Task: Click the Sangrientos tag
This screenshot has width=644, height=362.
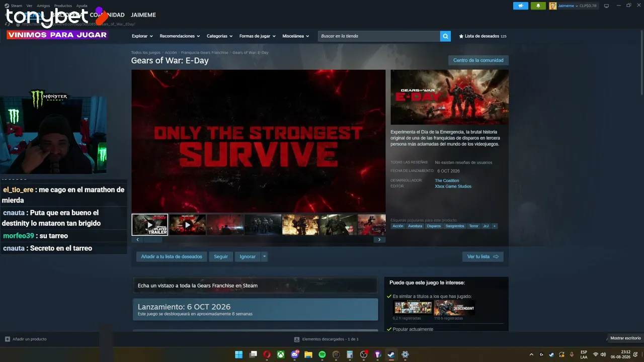Action: (x=455, y=226)
